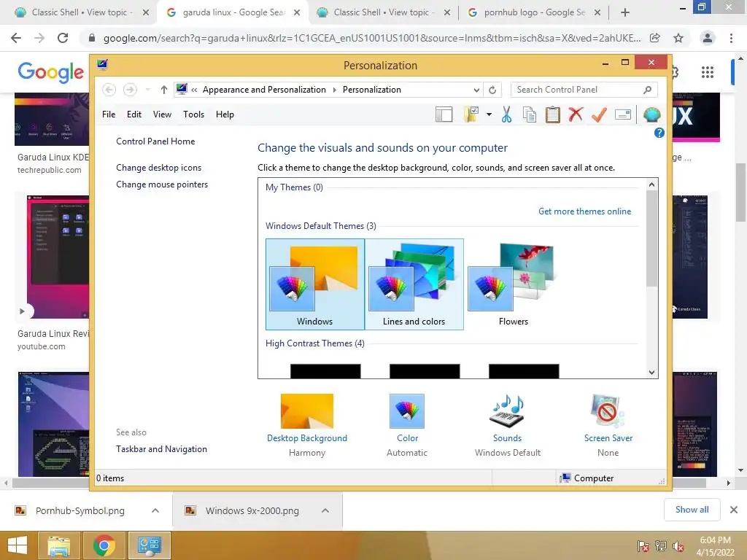This screenshot has width=747, height=560.
Task: Click Chrome back arrow
Action: 16,38
